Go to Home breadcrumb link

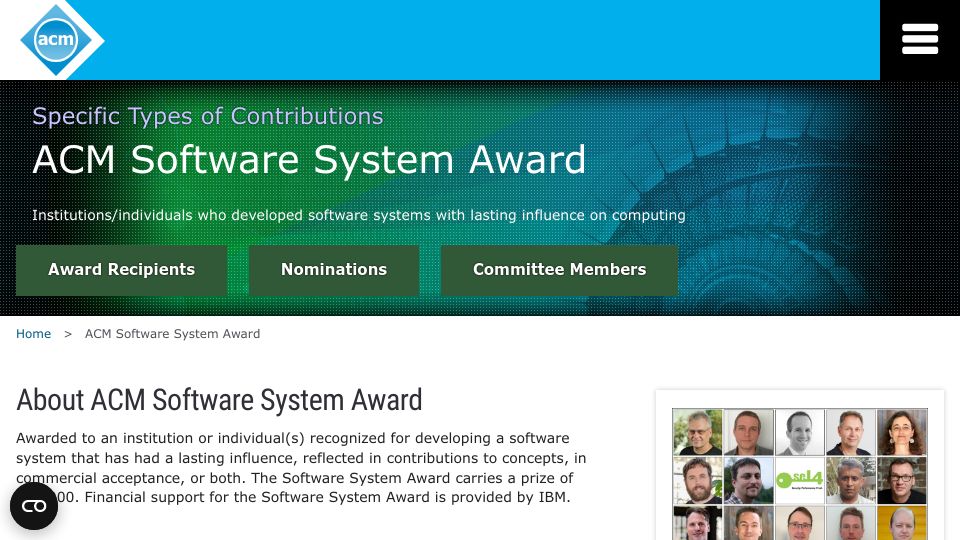click(33, 334)
